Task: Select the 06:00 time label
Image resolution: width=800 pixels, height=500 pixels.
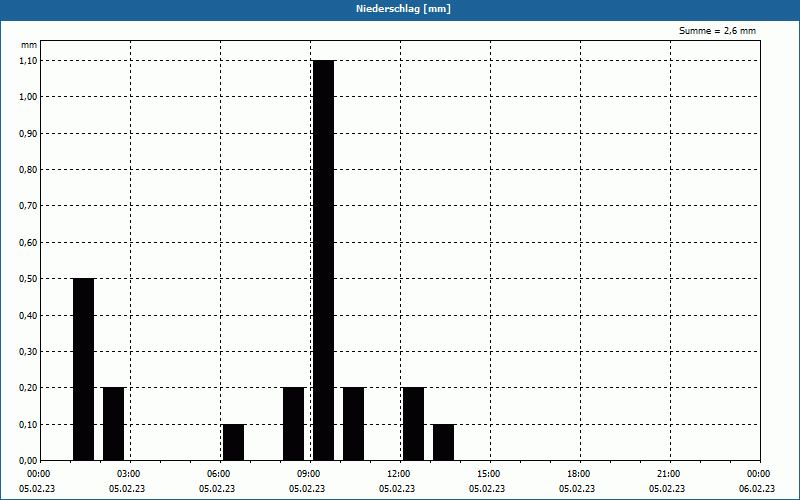Action: [x=217, y=474]
